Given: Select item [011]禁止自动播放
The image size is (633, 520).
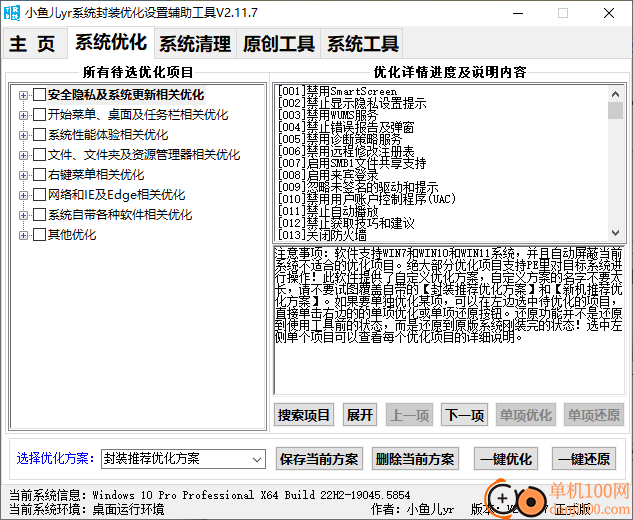Looking at the screenshot, I should click(x=328, y=211).
